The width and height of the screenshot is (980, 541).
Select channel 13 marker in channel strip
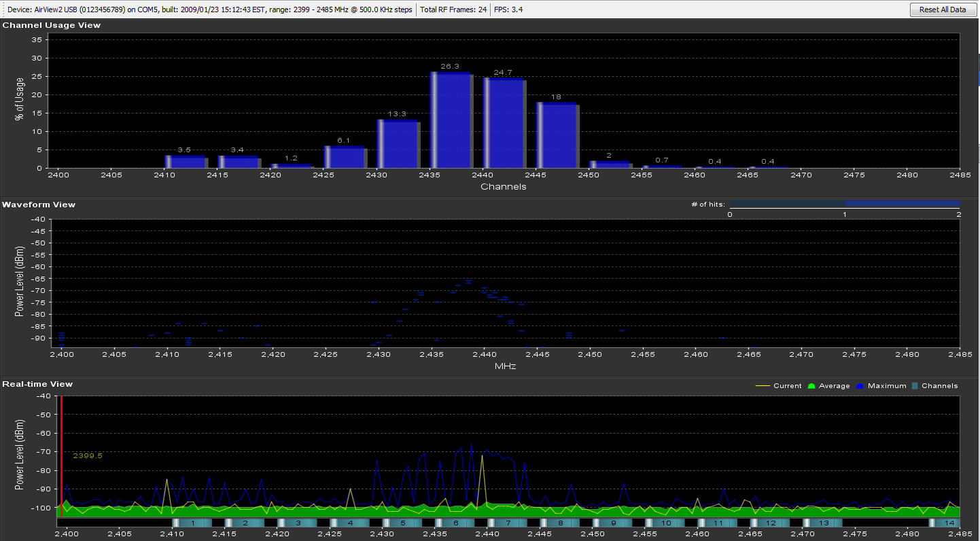pos(823,523)
